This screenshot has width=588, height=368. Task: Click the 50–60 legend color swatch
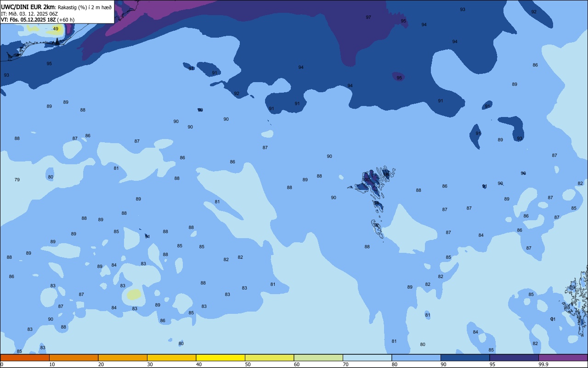(x=269, y=357)
